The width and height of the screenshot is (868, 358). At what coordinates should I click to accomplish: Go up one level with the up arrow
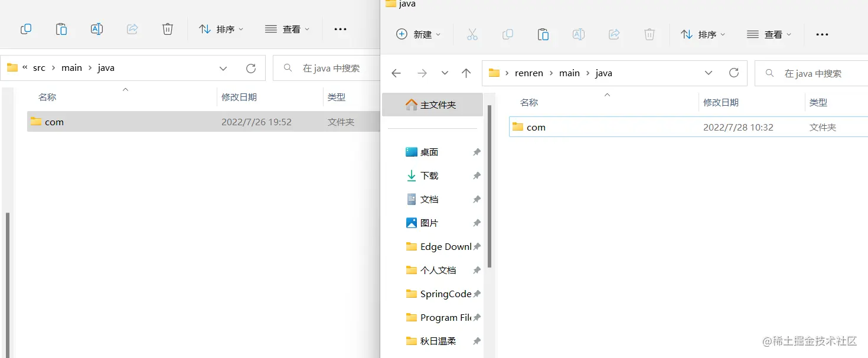[x=466, y=73]
